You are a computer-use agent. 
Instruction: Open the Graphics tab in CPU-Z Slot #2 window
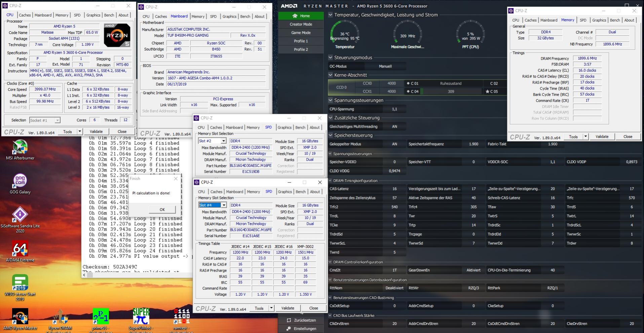[x=285, y=128]
